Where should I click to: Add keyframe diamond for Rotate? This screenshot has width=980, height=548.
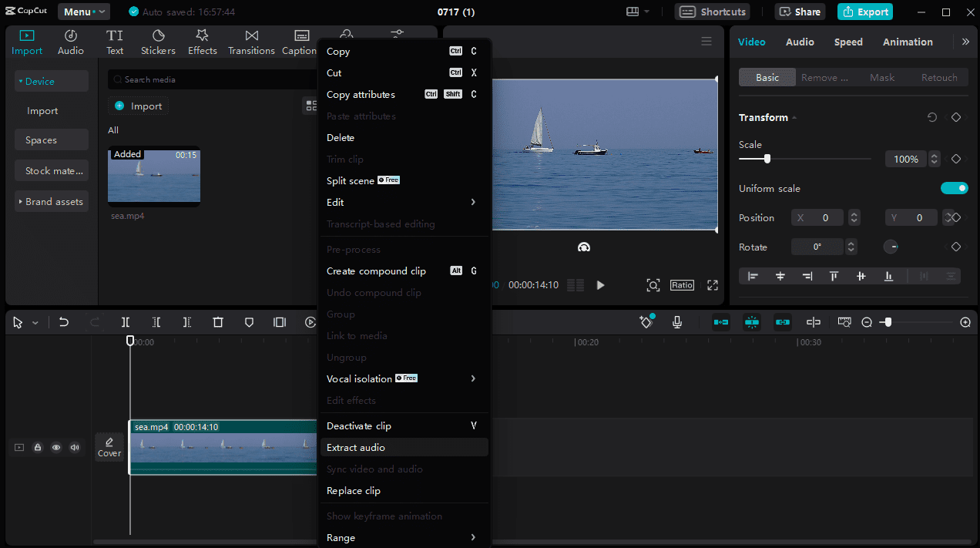tap(956, 247)
